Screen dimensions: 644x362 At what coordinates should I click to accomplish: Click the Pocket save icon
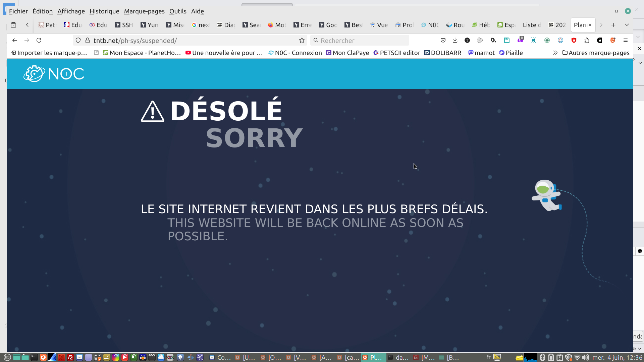[x=443, y=40]
